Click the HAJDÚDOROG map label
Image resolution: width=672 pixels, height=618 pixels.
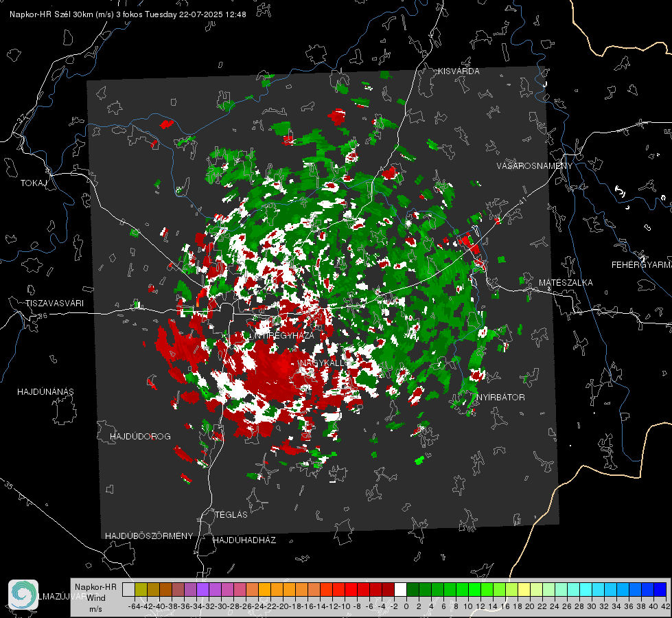click(140, 437)
